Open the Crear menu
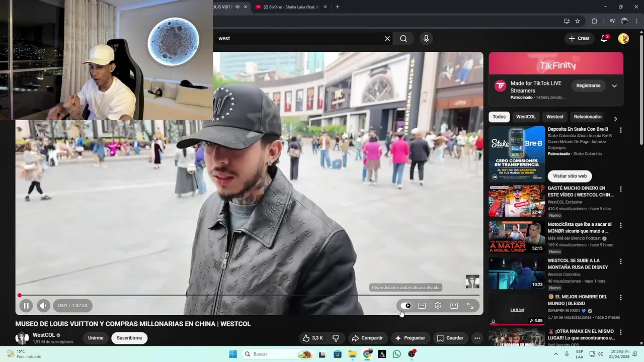This screenshot has height=362, width=644. [x=579, y=38]
